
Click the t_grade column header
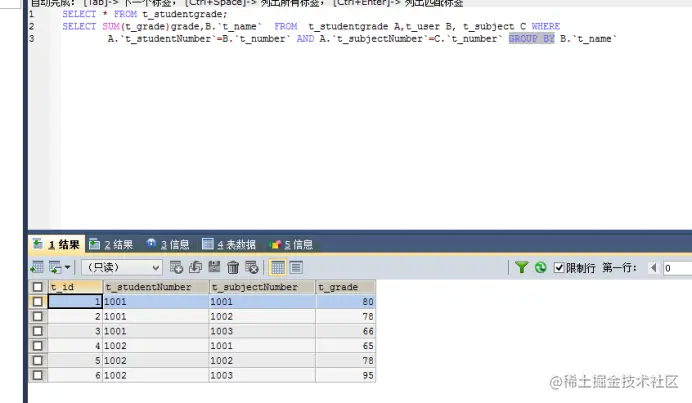(346, 287)
